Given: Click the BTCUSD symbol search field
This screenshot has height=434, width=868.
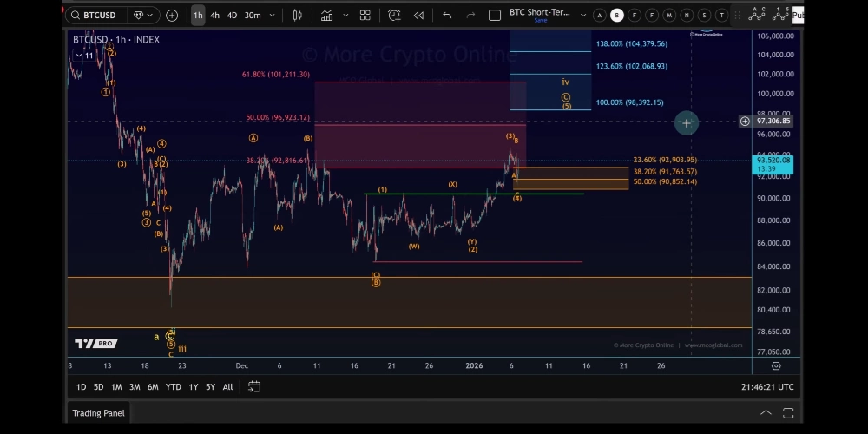Looking at the screenshot, I should (95, 15).
